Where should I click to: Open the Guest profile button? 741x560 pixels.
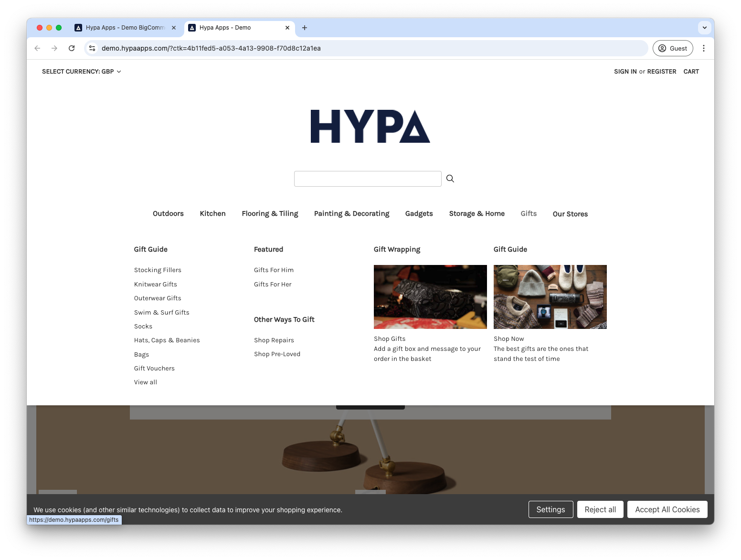(673, 48)
